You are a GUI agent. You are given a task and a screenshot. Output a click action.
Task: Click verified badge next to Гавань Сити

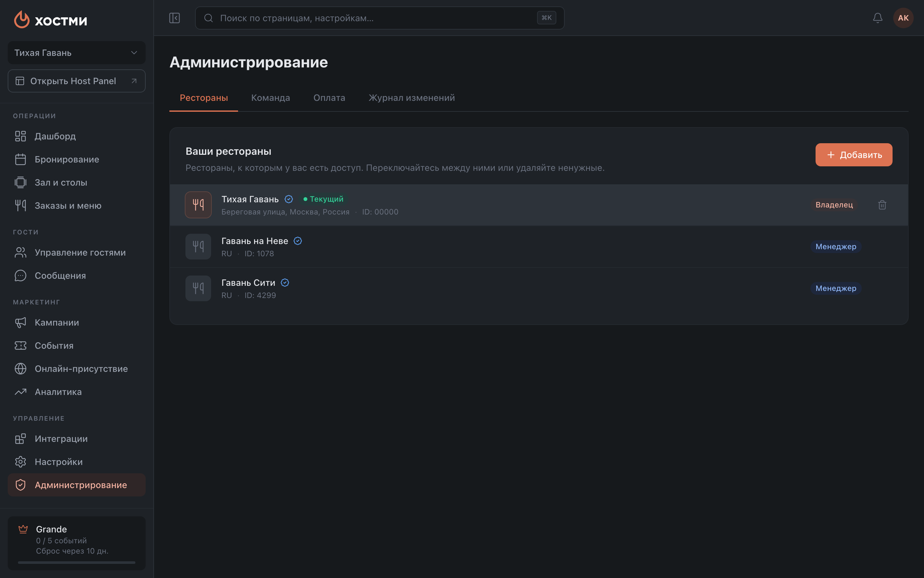[285, 283]
